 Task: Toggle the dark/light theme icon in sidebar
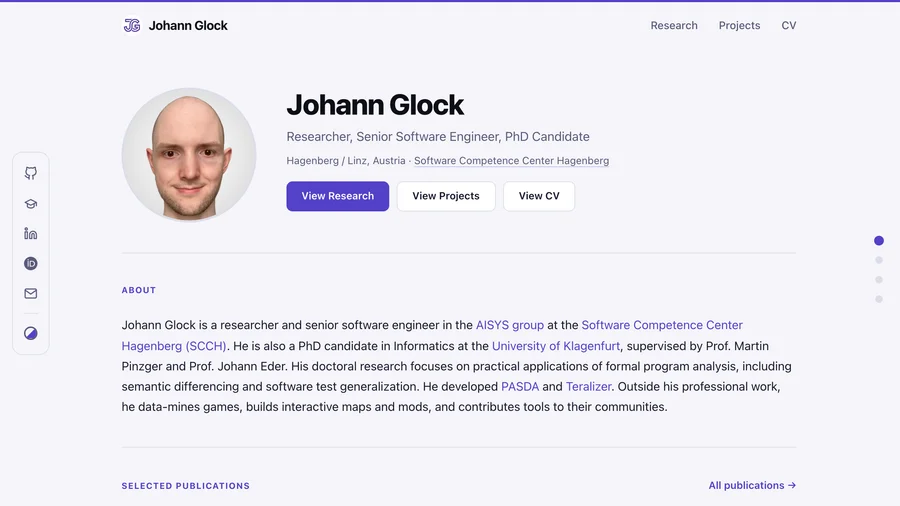point(31,333)
